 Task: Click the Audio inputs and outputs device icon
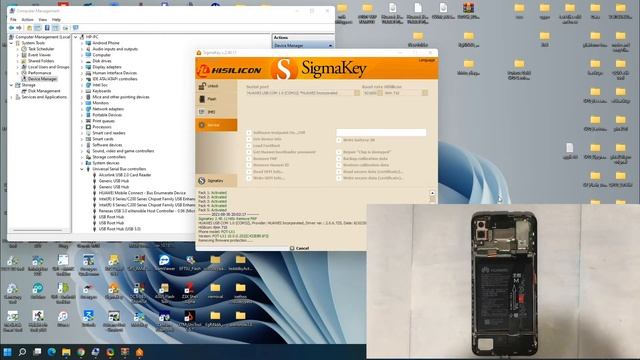(x=88, y=49)
